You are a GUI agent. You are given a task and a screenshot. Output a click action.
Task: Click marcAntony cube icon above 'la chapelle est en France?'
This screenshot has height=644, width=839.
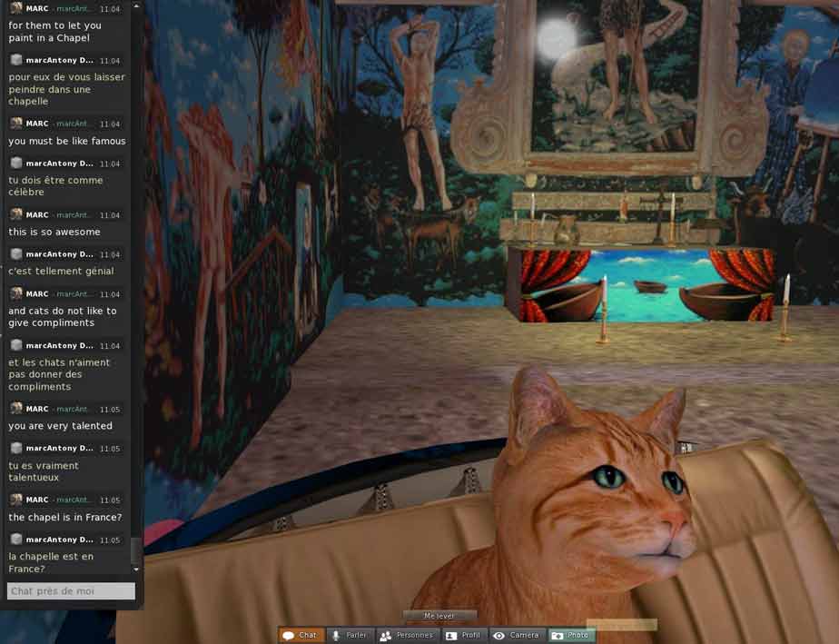pyautogui.click(x=15, y=540)
